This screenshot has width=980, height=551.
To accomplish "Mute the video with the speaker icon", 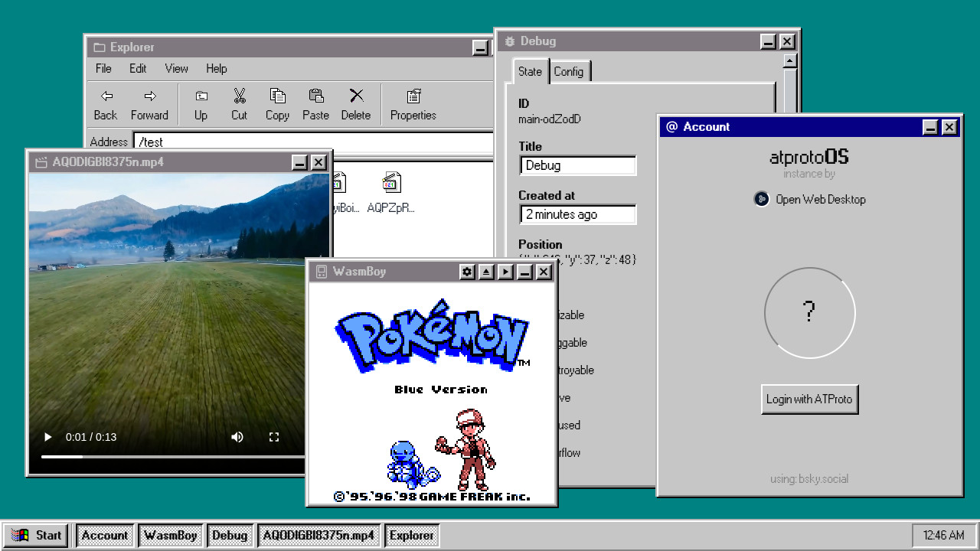I will coord(237,437).
